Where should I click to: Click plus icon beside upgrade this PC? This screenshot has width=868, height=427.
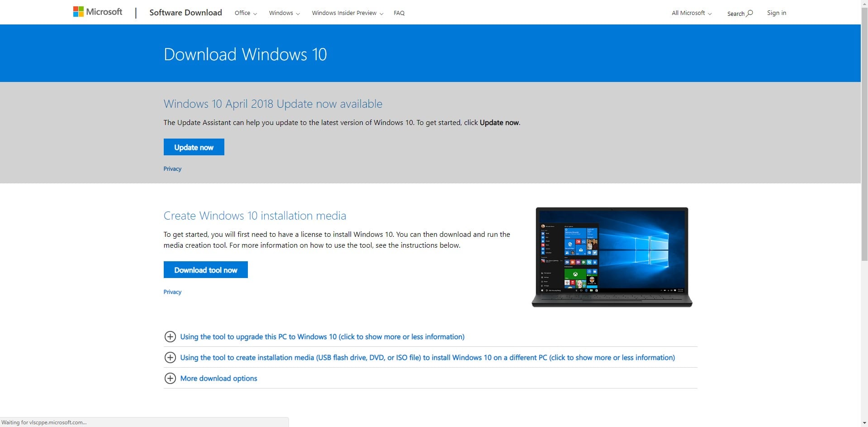click(170, 336)
